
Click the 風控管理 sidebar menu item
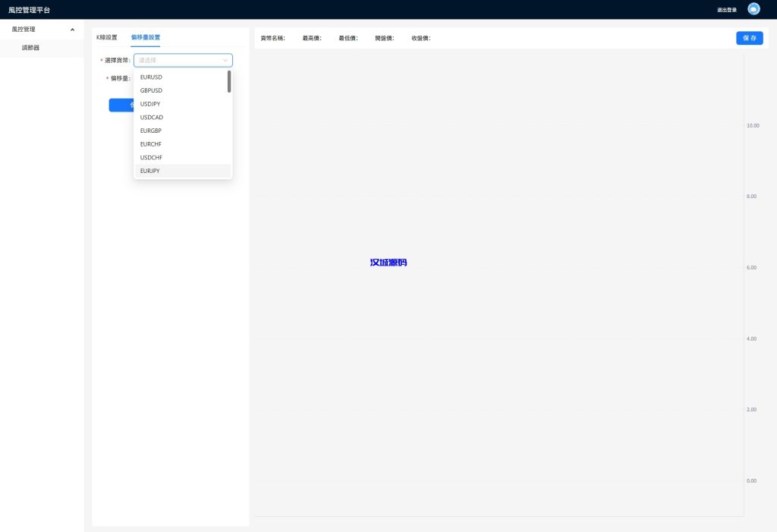pos(24,30)
